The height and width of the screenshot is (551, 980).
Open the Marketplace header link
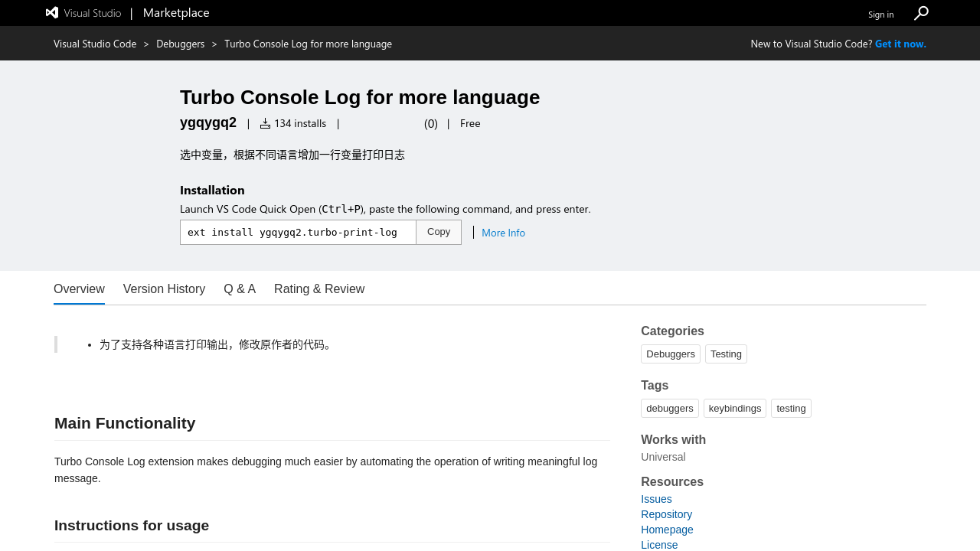[x=176, y=12]
